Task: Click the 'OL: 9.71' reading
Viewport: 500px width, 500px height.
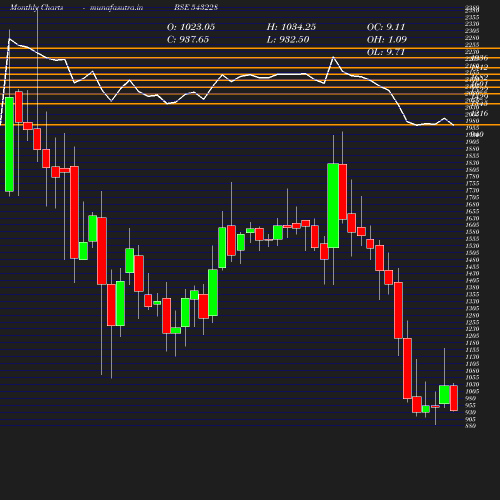Action: [x=386, y=52]
